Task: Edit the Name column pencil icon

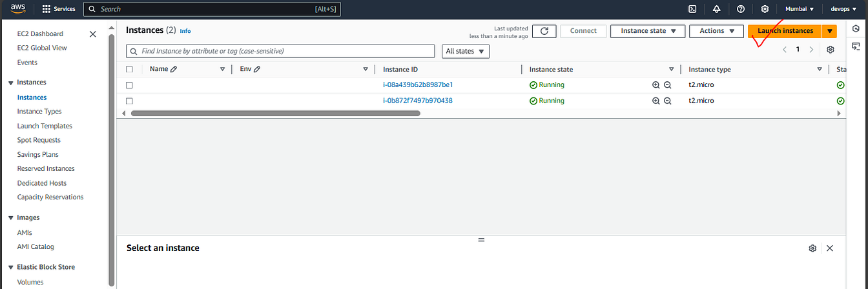Action: click(174, 69)
